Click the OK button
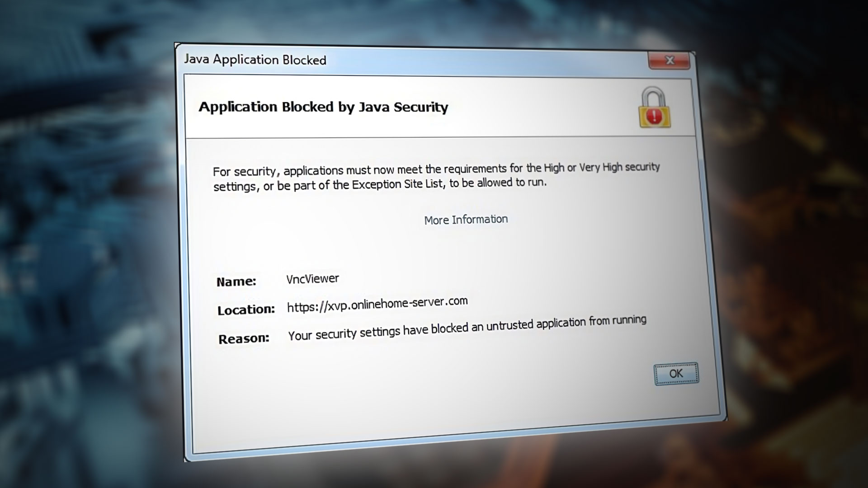 (x=676, y=374)
